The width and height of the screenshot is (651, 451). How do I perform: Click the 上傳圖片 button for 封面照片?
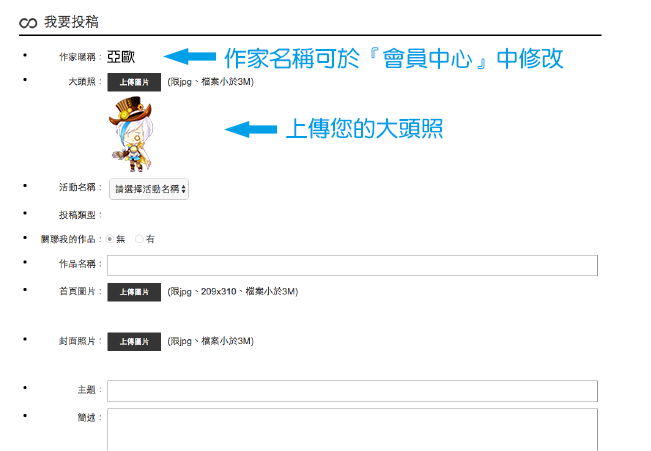(x=134, y=341)
